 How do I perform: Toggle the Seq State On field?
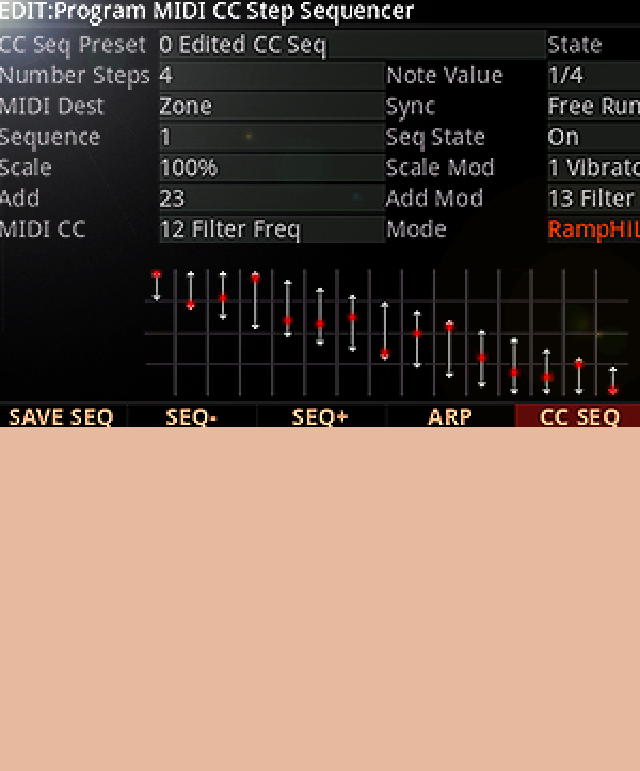point(592,138)
